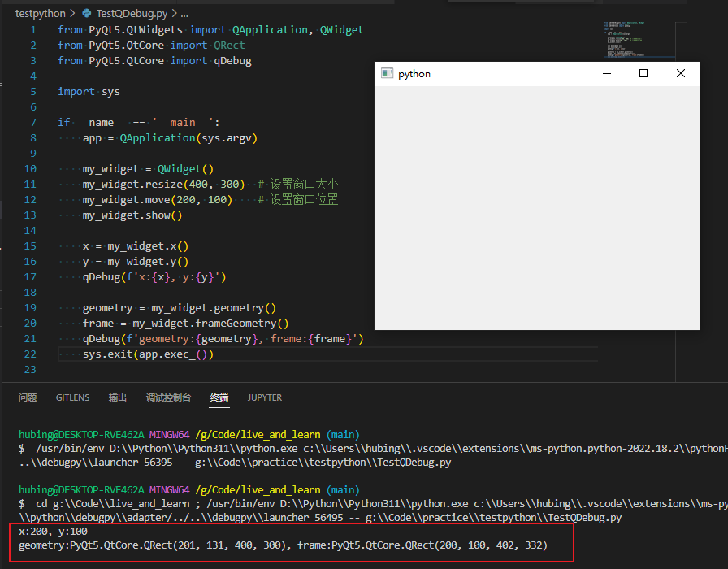Click my_widget.show() on line 13
Screen dimensions: 728x569
click(132, 215)
